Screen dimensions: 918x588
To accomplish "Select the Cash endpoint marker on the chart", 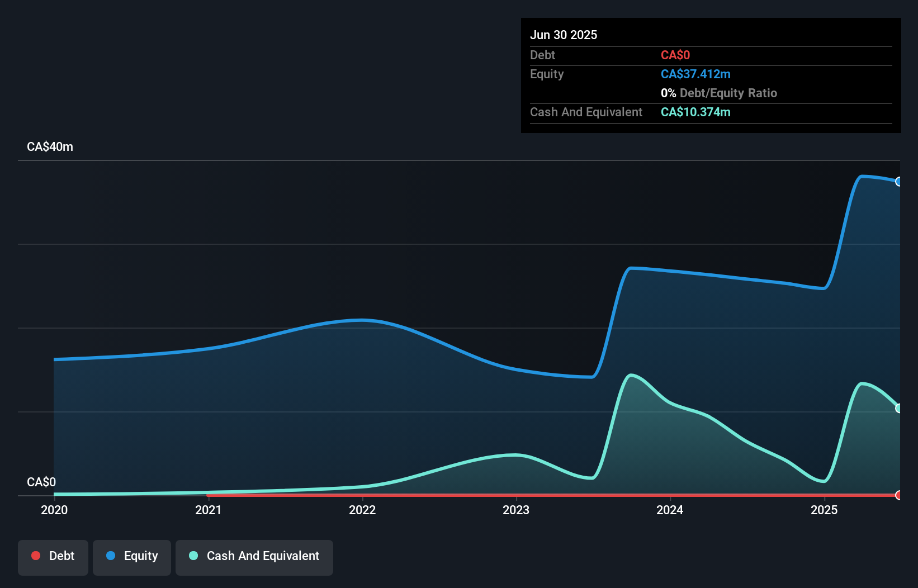I will click(x=898, y=409).
